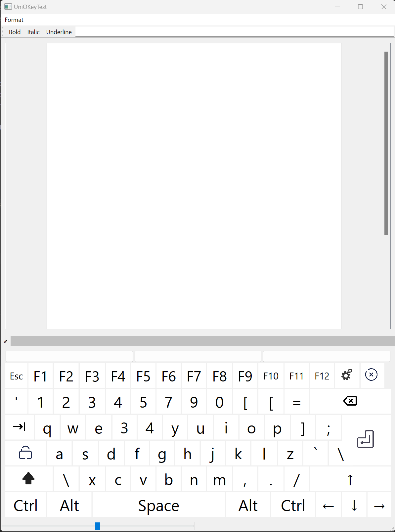
Task: Tap the letter q key
Action: 47,427
